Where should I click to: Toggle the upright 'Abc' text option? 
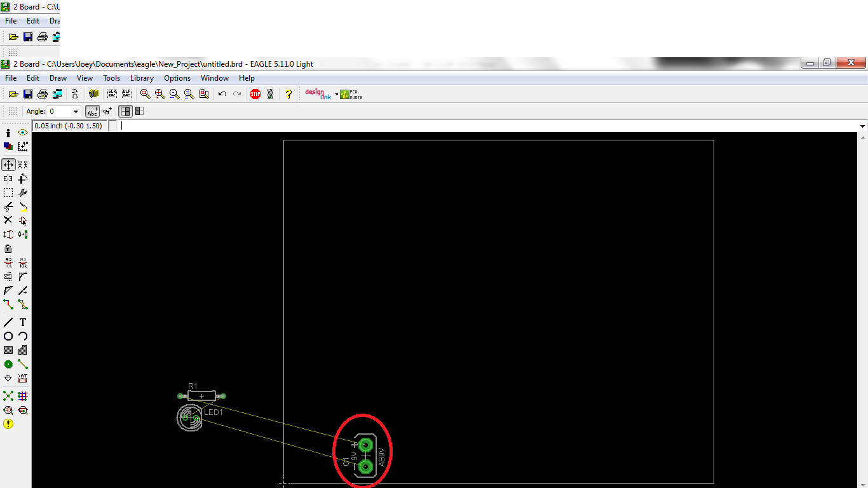[93, 111]
